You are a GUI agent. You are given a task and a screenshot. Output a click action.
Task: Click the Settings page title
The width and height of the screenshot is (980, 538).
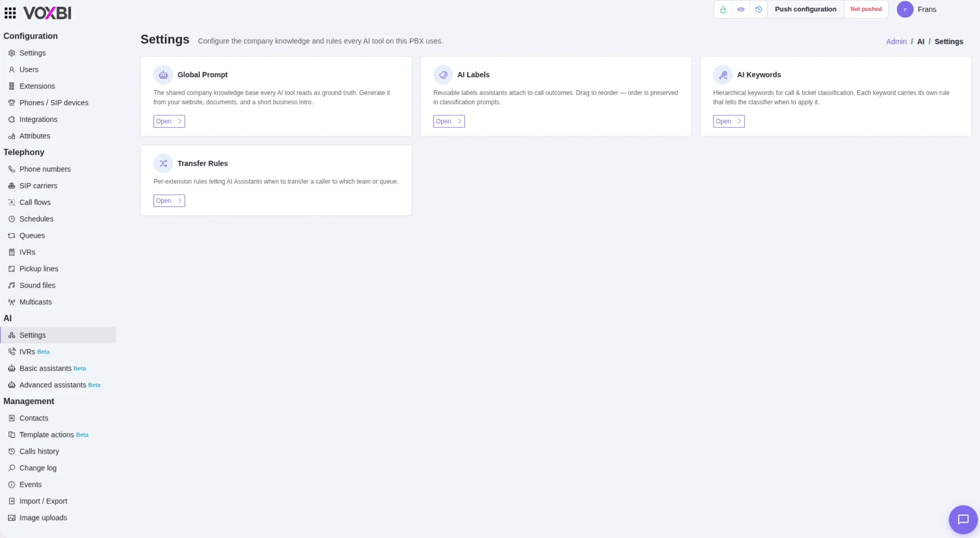pos(165,39)
